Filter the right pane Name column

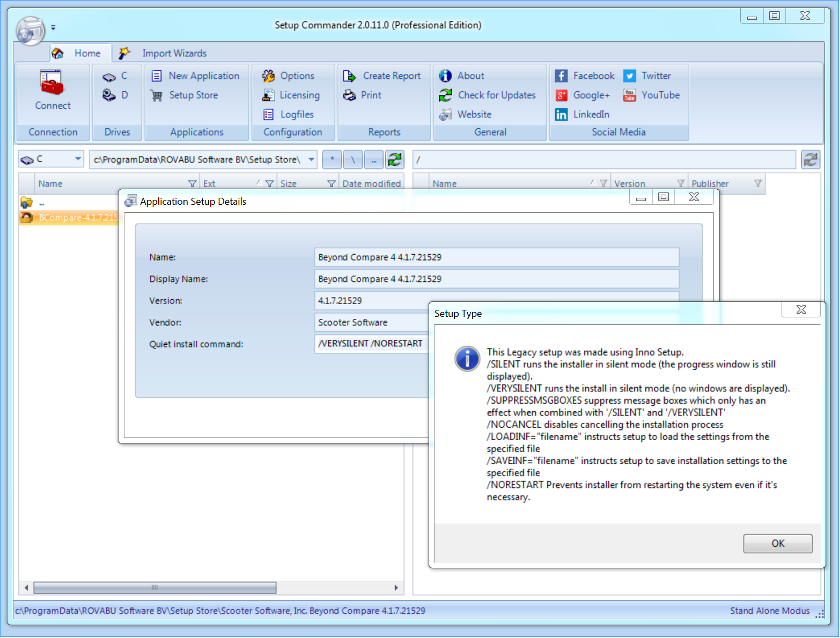coord(603,183)
